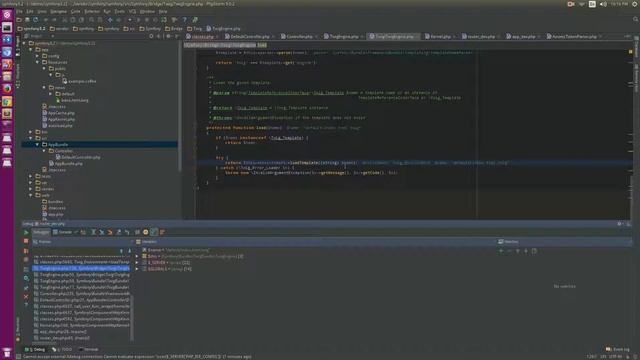Close the debug tab with red X
This screenshot has width=640, height=360.
coord(26,297)
